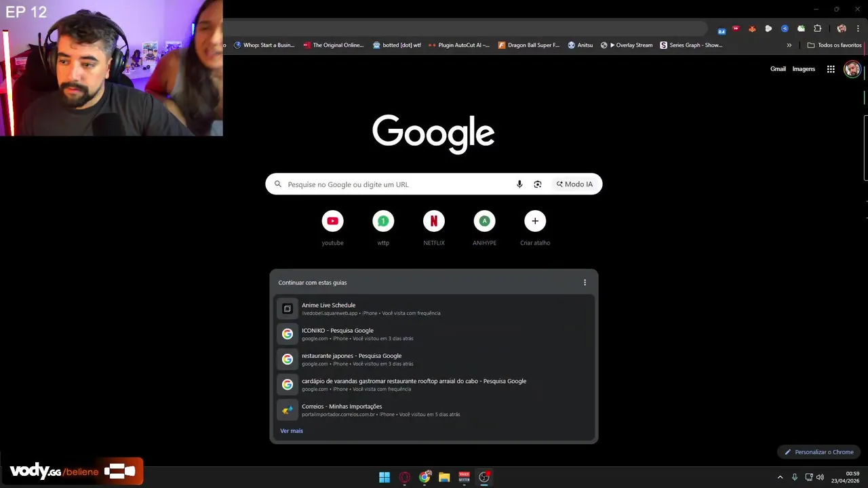Viewport: 868px width, 488px height.
Task: Open the Plugin AutoCut AI bookmark
Action: point(459,45)
